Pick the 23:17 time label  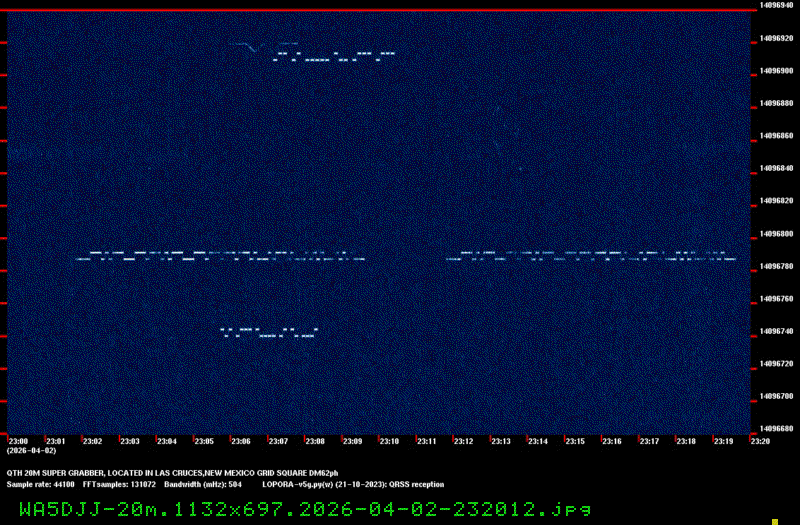649,441
